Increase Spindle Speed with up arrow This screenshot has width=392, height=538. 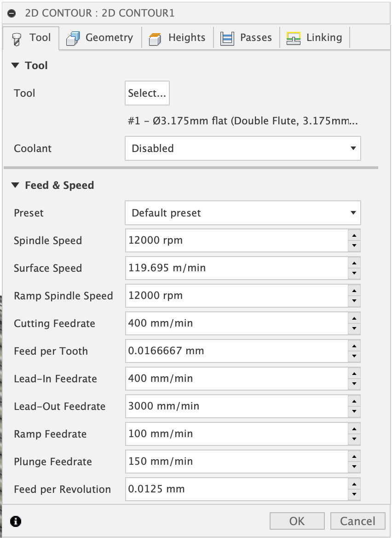pos(354,236)
